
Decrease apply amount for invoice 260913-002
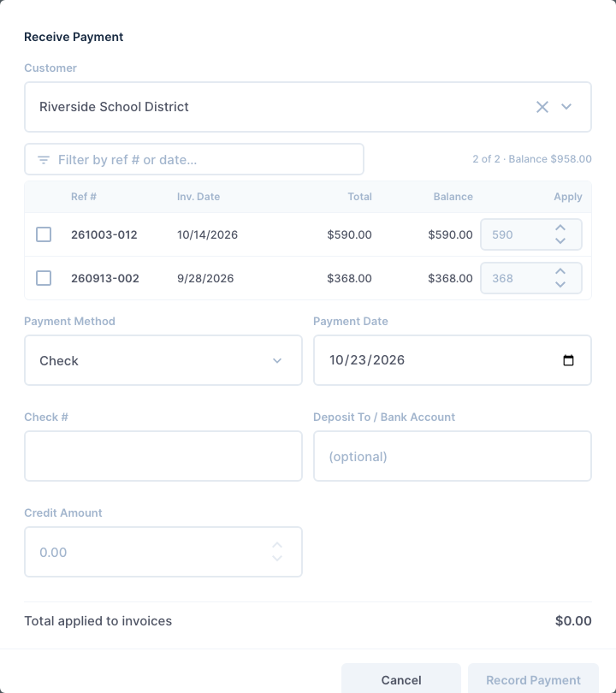point(560,285)
